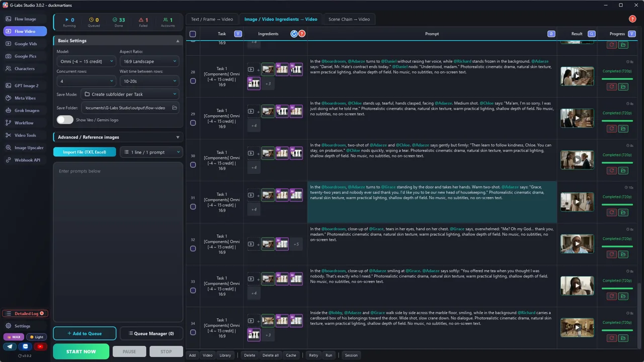This screenshot has width=644, height=362.
Task: Click the icon at right of Prompt header
Action: [x=551, y=34]
